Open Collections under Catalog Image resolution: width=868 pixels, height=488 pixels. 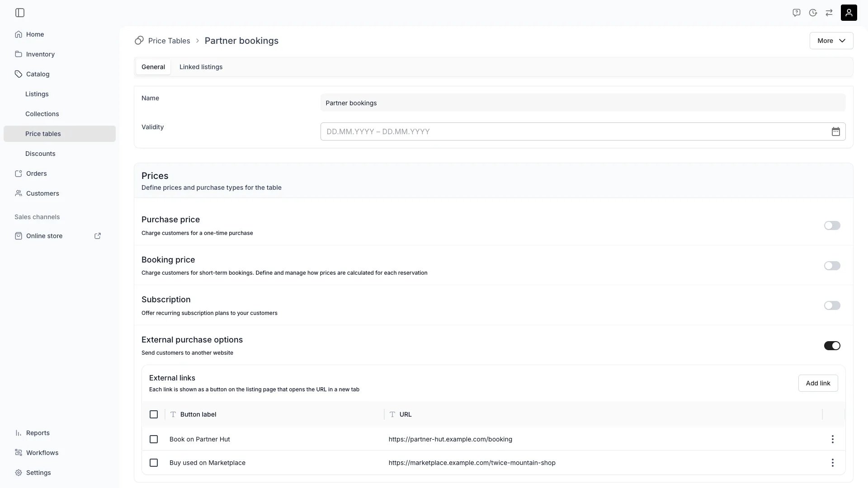pyautogui.click(x=60, y=114)
